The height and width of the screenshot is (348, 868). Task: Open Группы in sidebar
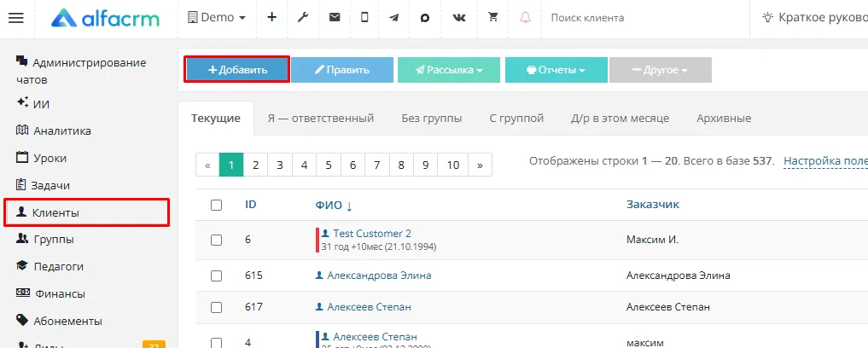point(45,240)
